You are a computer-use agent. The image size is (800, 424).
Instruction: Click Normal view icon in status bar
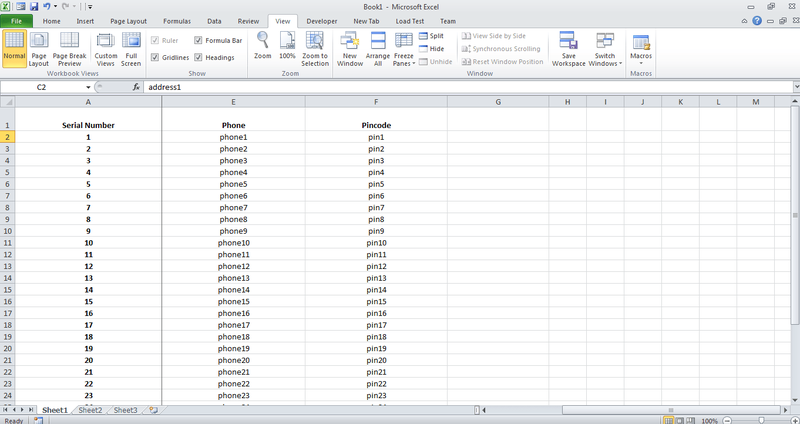669,421
